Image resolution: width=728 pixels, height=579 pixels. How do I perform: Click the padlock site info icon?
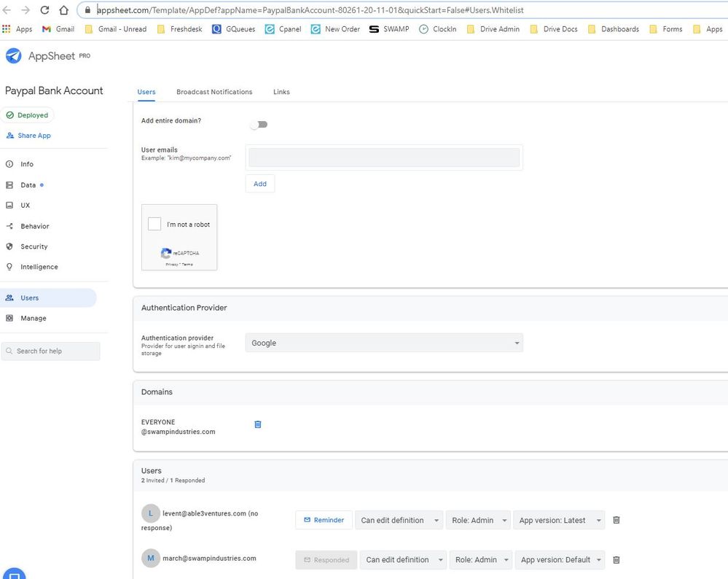[x=87, y=9]
